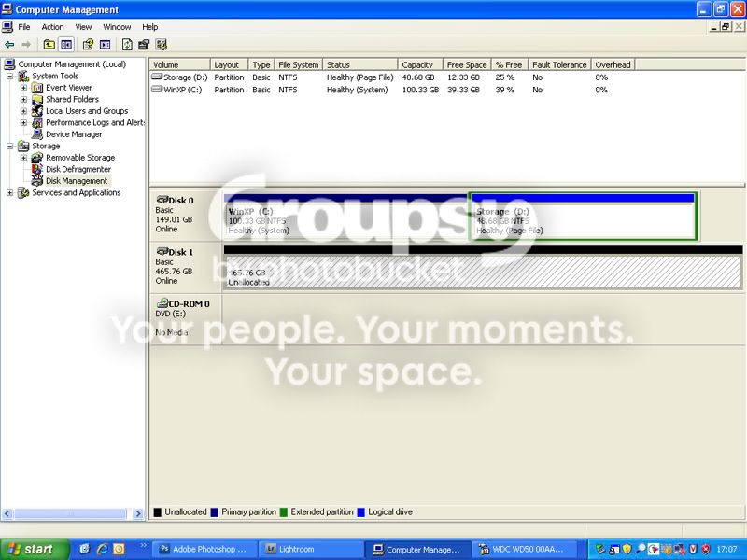Open the Action menu
This screenshot has height=560, width=747.
(x=52, y=27)
